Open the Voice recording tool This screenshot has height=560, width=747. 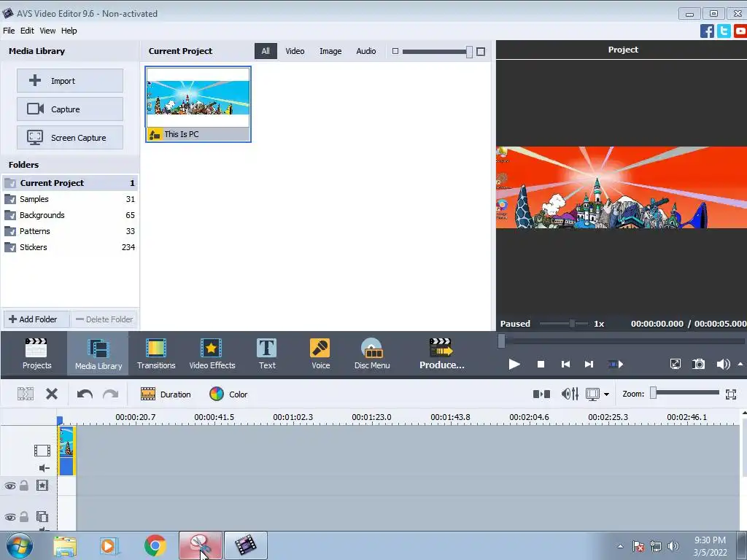point(320,354)
